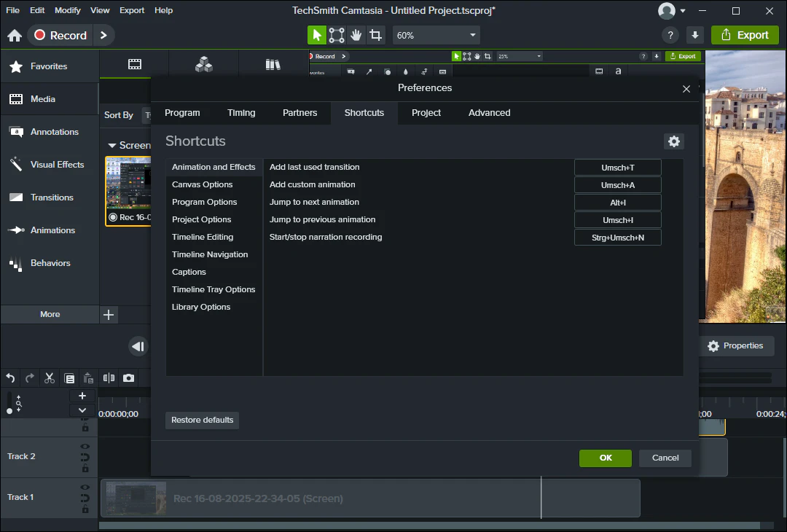Expand the track options chevron below plus
Screen dimensions: 787x532
point(82,410)
